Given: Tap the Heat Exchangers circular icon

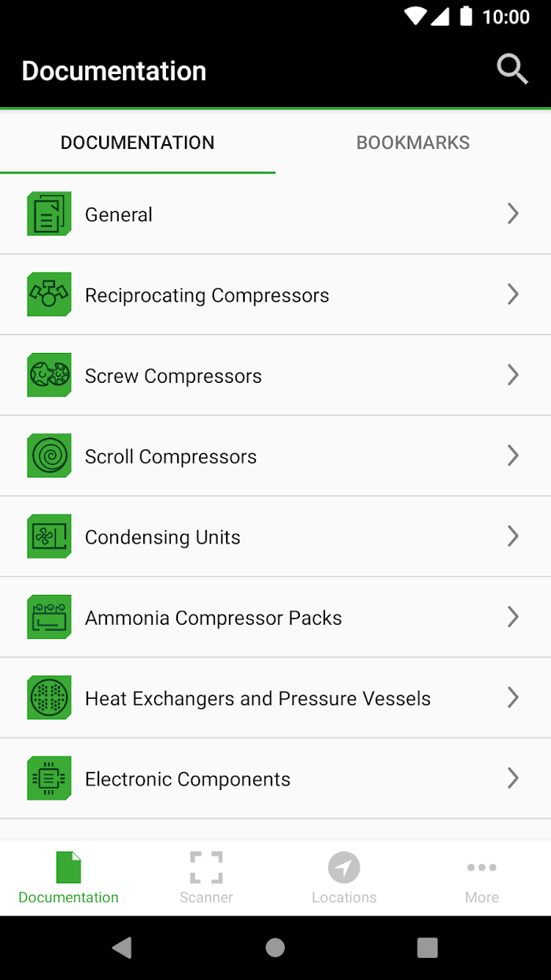Looking at the screenshot, I should coord(49,697).
